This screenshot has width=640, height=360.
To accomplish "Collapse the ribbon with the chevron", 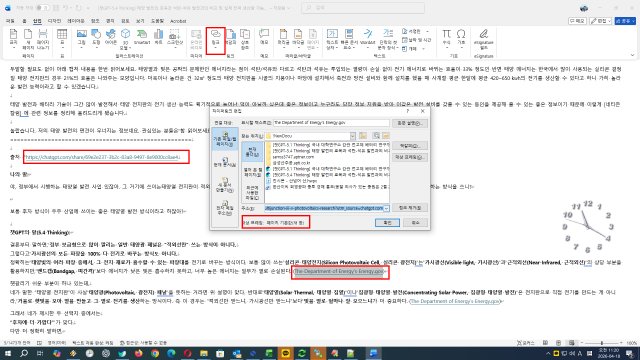I will pyautogui.click(x=632, y=55).
